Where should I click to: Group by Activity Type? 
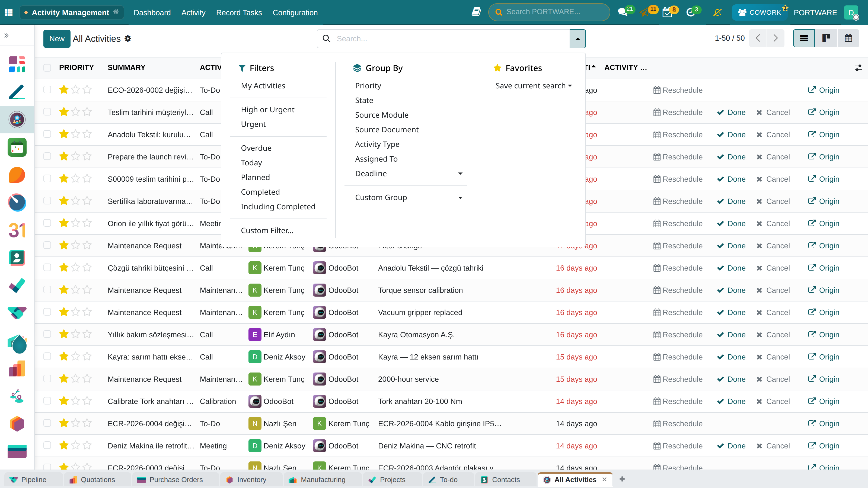click(377, 144)
